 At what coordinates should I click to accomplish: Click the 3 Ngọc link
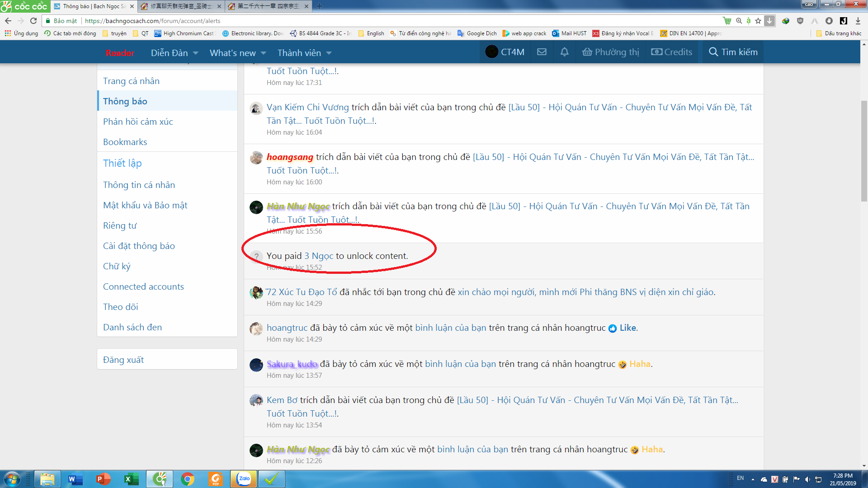(x=319, y=256)
